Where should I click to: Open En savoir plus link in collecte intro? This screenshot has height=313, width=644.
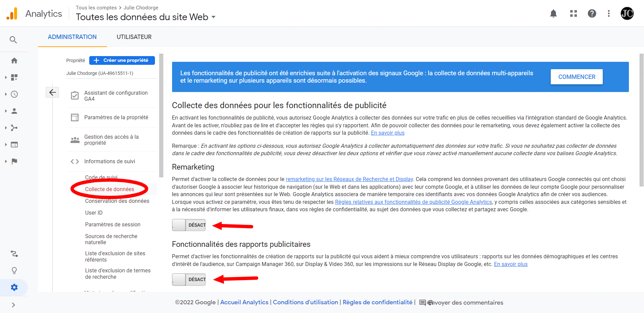click(388, 133)
